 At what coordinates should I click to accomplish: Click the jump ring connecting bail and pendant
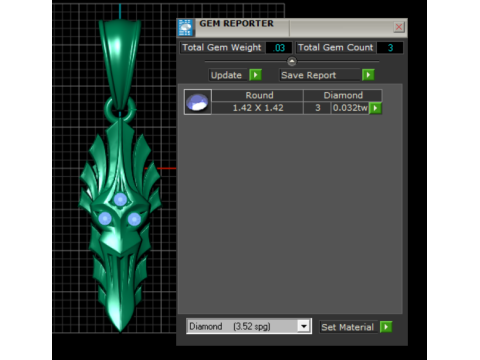(120, 109)
